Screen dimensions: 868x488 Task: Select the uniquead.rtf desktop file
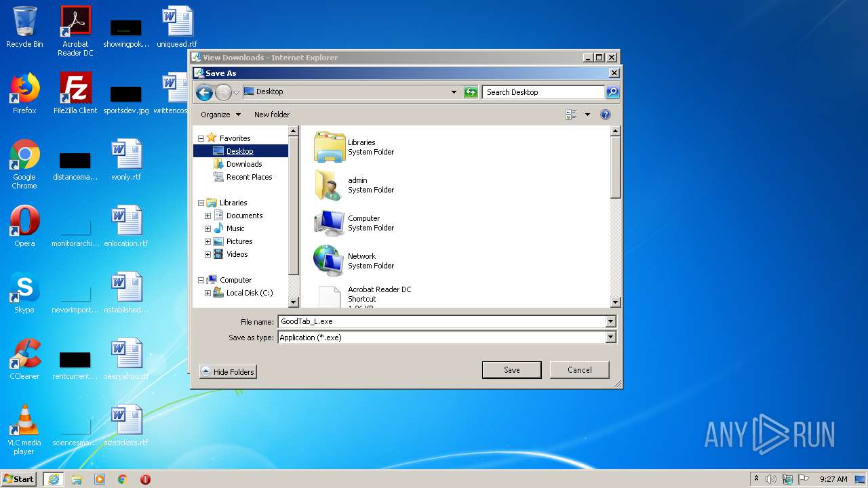pyautogui.click(x=177, y=27)
